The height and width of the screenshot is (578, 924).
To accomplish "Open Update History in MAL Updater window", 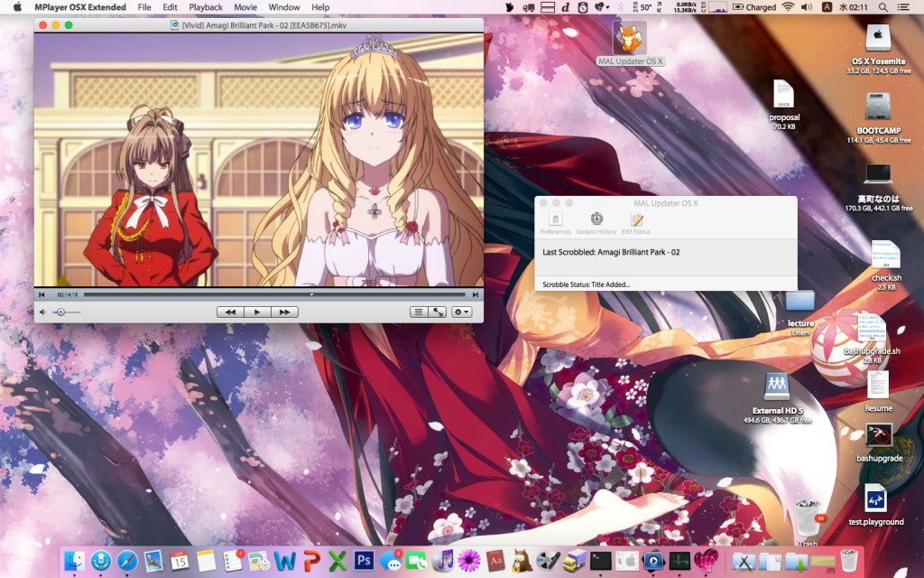I will [596, 224].
